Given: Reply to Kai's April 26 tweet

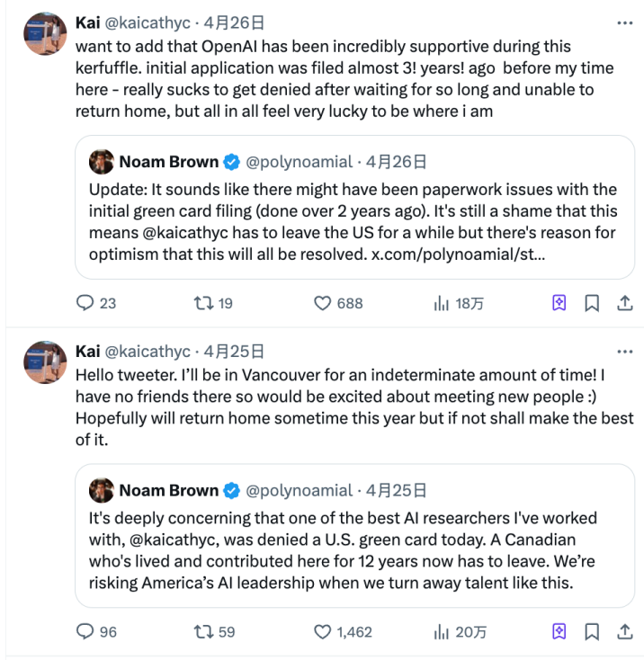Looking at the screenshot, I should [x=85, y=304].
